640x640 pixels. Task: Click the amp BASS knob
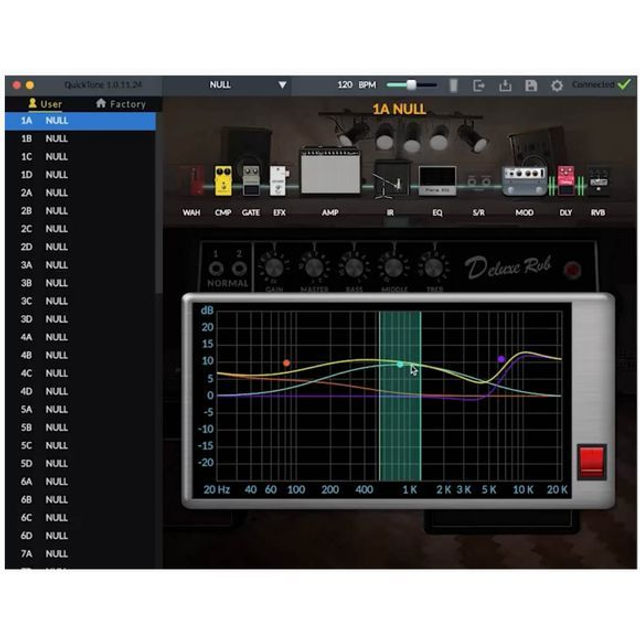click(353, 268)
